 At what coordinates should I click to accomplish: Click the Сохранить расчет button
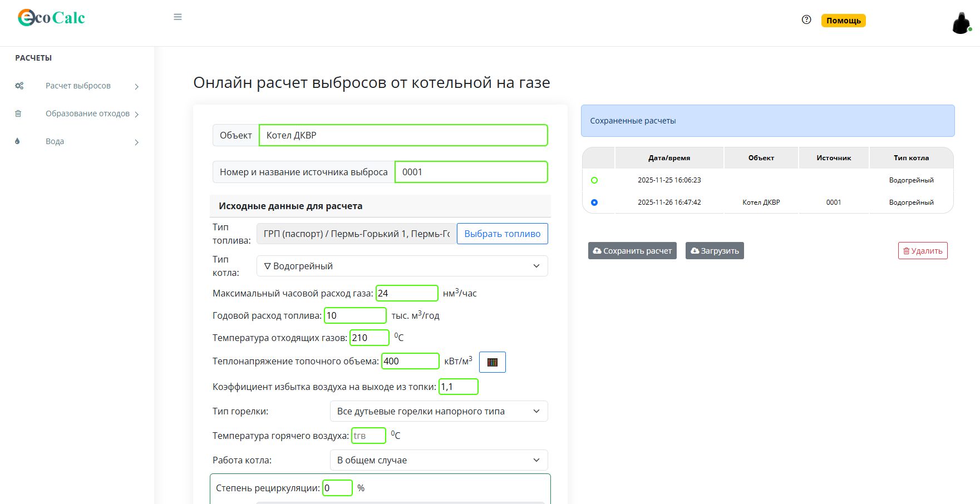tap(632, 251)
